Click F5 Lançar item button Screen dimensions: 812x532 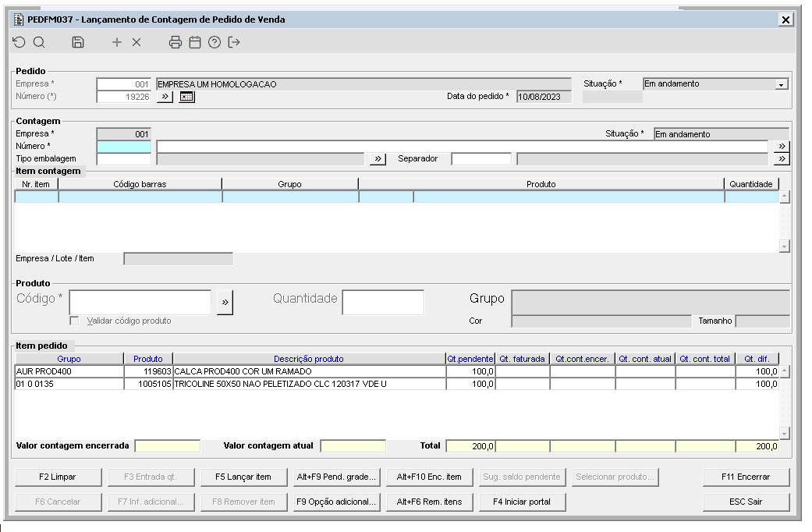pyautogui.click(x=243, y=477)
